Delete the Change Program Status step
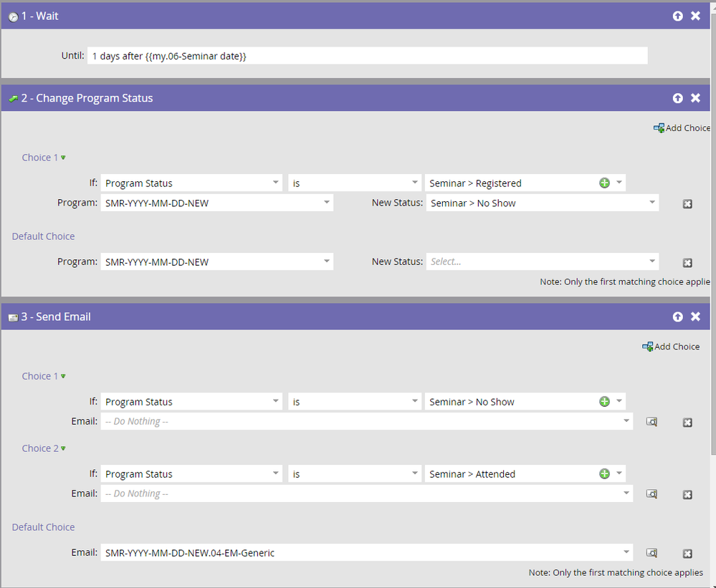The height and width of the screenshot is (588, 716). click(695, 98)
